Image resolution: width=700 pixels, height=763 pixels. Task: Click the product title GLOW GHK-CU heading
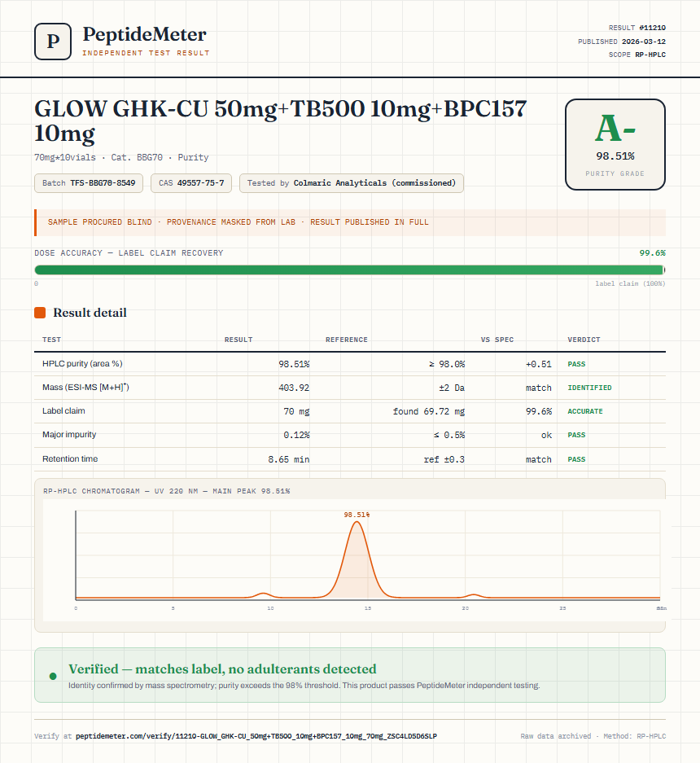280,121
